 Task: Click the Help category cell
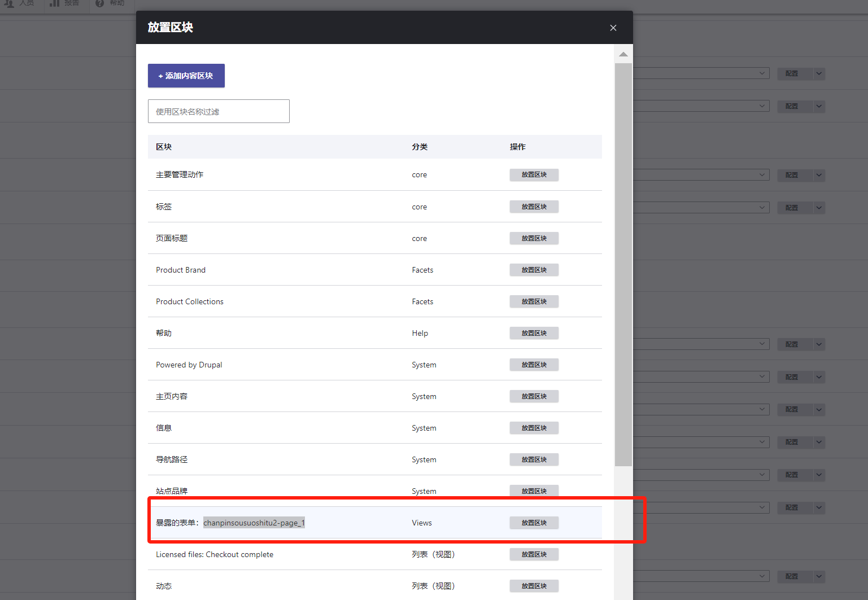click(x=420, y=333)
